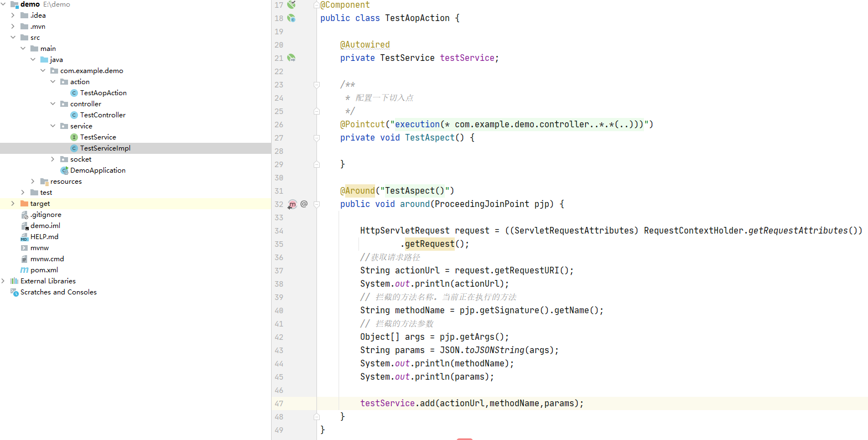Click the com.example.demo package icon
868x440 pixels.
coord(54,71)
